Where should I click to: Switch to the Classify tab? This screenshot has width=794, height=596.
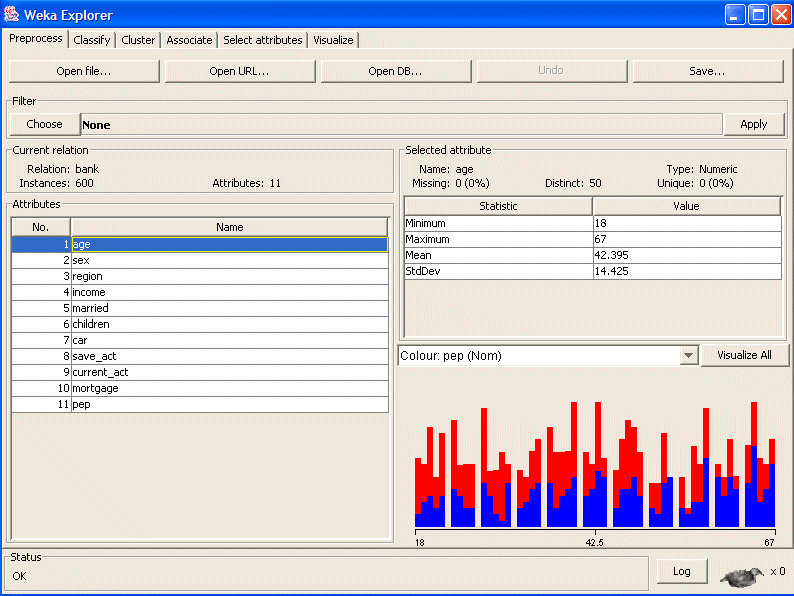pos(92,40)
